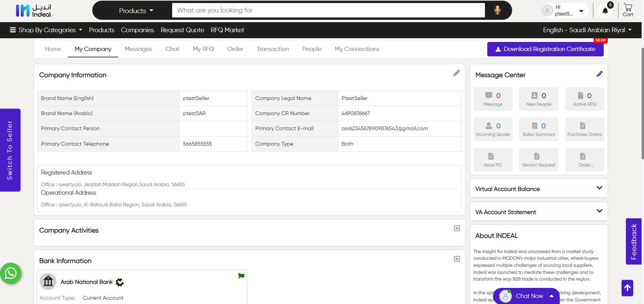Click the Switch To Seller side button

tap(10, 150)
